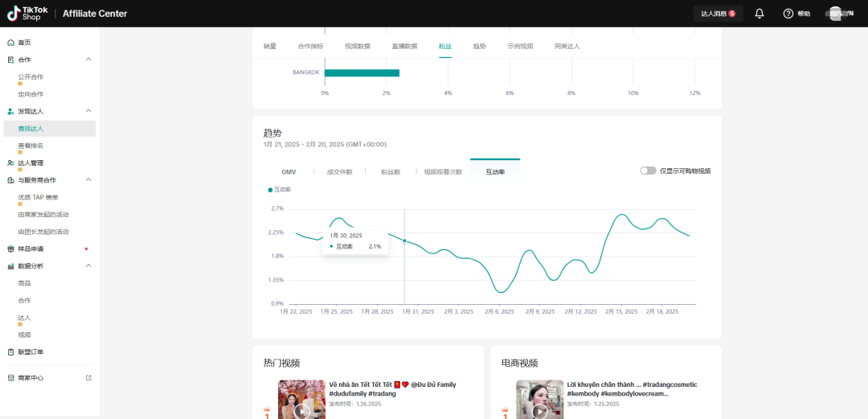Click the 帮助 help label
This screenshot has width=868, height=419.
click(804, 14)
